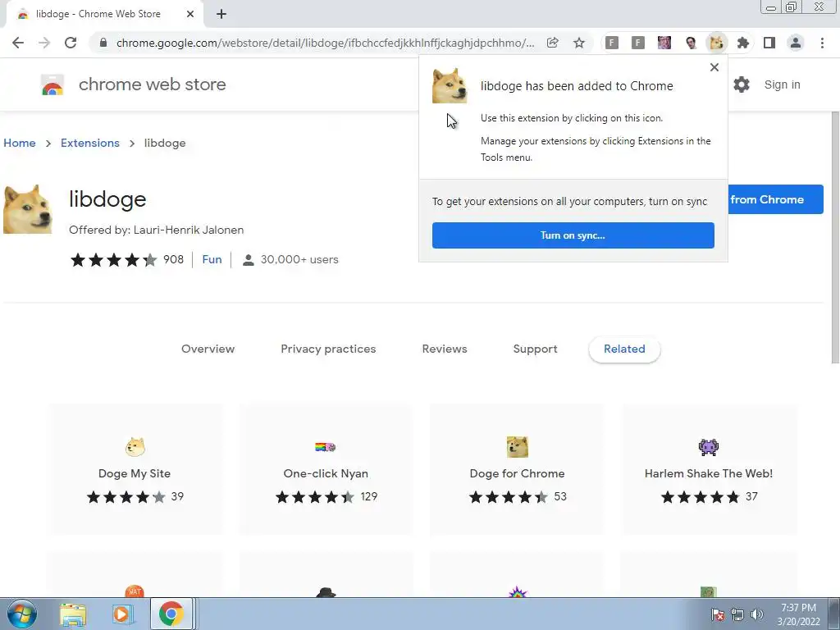The height and width of the screenshot is (630, 840).
Task: Open the Extensions breadcrumb link
Action: [90, 143]
